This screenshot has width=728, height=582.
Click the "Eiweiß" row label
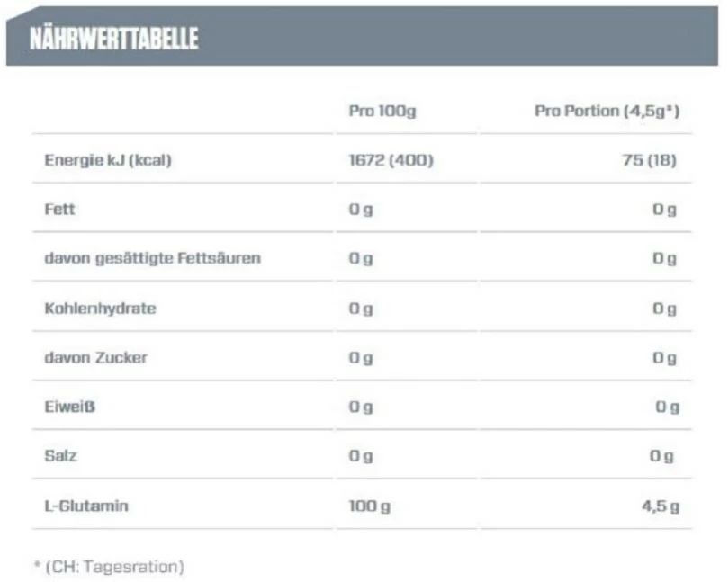pyautogui.click(x=69, y=407)
